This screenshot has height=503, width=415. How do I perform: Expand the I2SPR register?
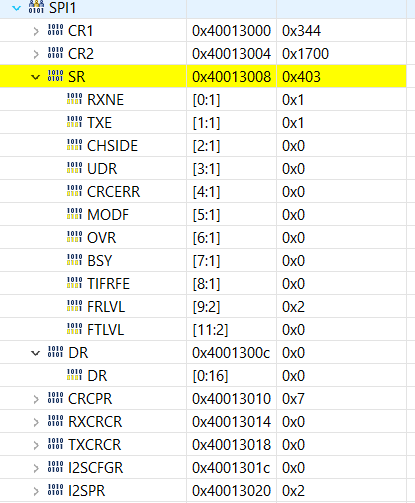click(36, 491)
